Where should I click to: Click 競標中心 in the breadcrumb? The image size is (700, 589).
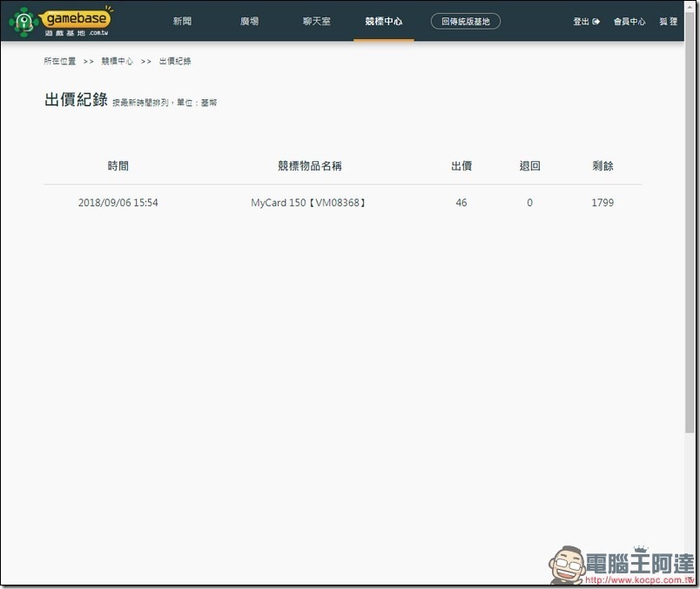pyautogui.click(x=118, y=62)
